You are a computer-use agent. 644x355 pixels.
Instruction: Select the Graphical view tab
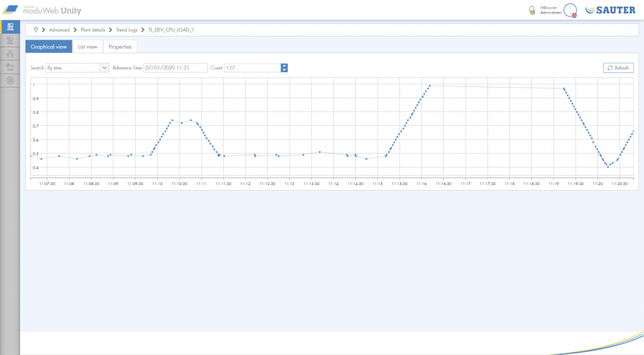point(48,47)
